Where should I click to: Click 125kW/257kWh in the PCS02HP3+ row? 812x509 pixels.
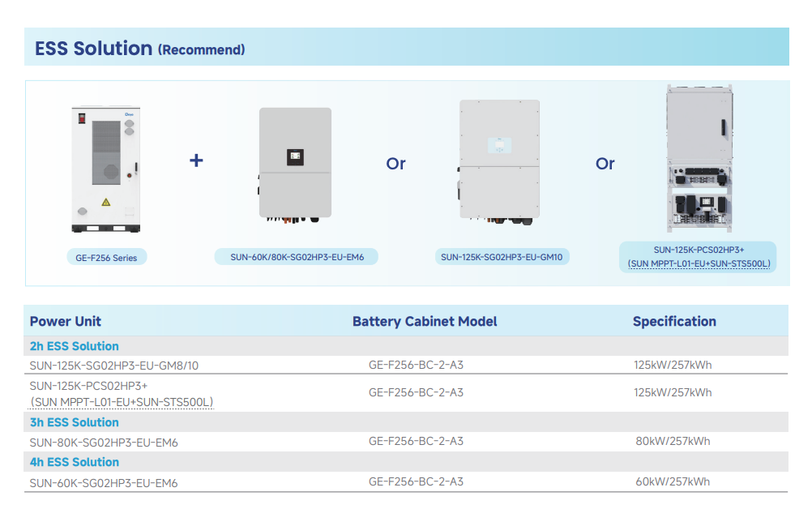pyautogui.click(x=673, y=392)
